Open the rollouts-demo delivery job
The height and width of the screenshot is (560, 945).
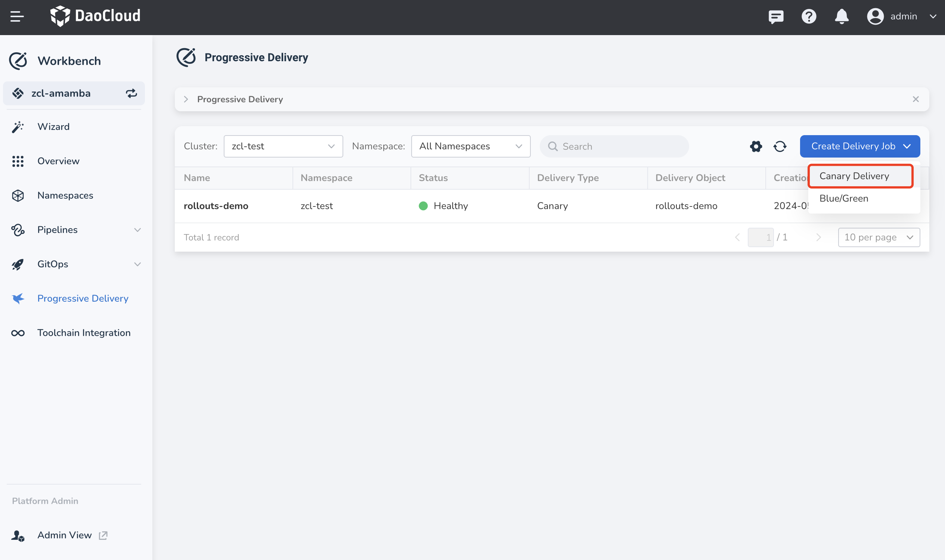coord(216,206)
